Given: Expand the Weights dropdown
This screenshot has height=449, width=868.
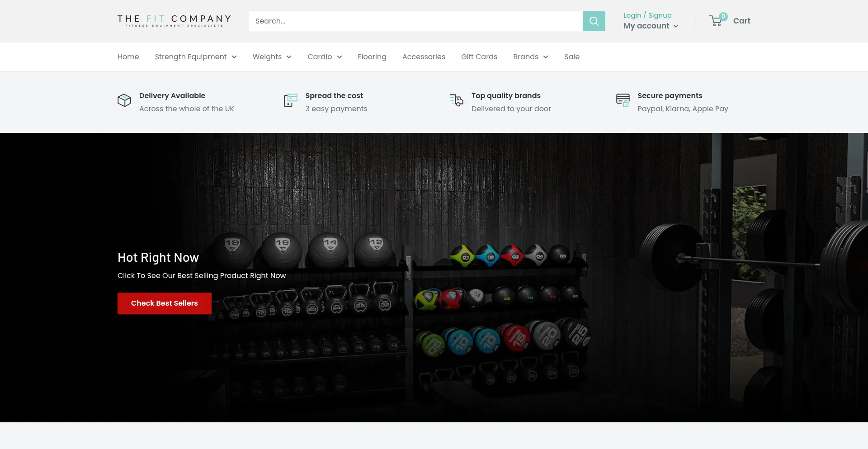Looking at the screenshot, I should tap(272, 57).
